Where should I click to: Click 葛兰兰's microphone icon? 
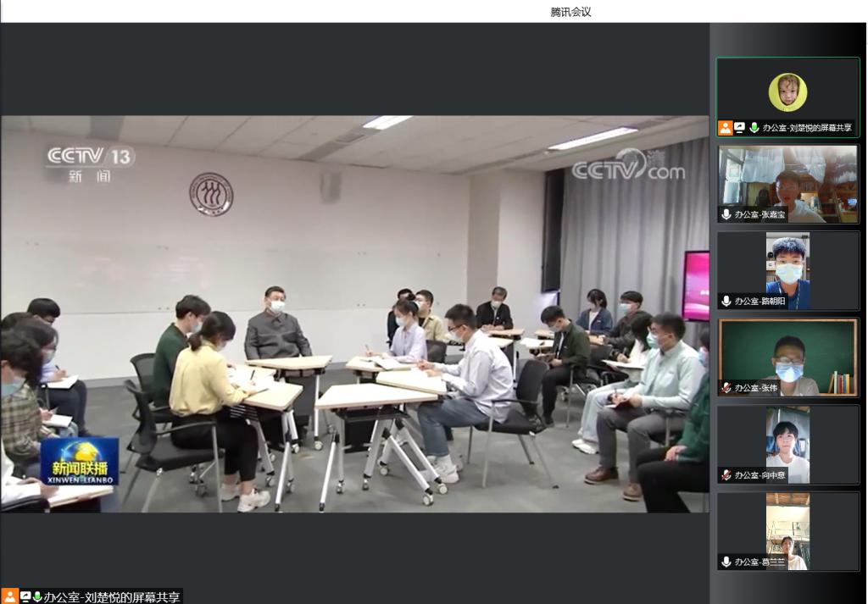point(726,562)
